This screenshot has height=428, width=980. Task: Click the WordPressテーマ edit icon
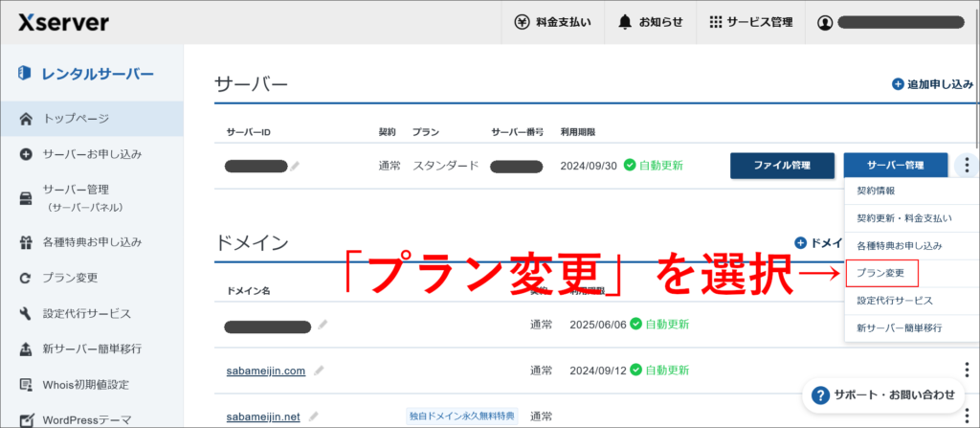[26, 420]
